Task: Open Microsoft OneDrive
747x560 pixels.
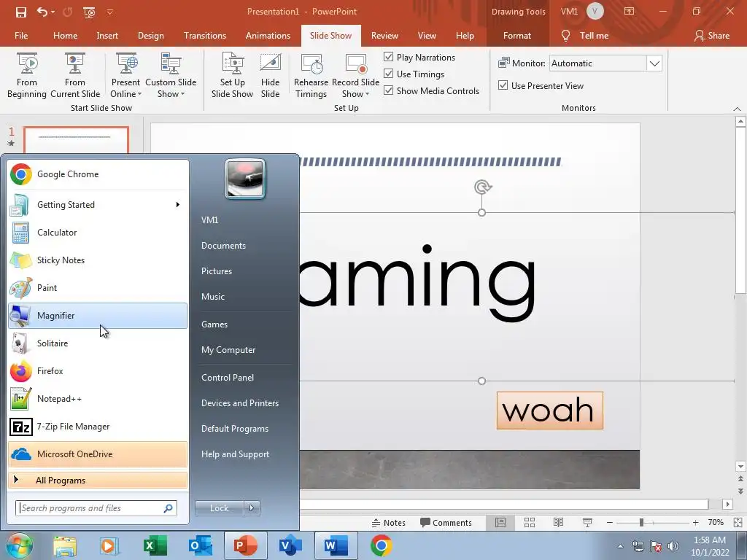Action: click(x=98, y=454)
